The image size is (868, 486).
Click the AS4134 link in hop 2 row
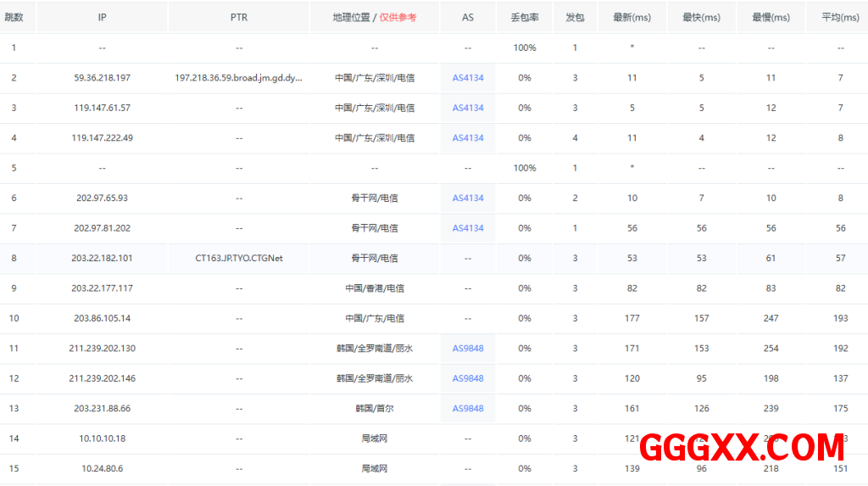pos(467,78)
